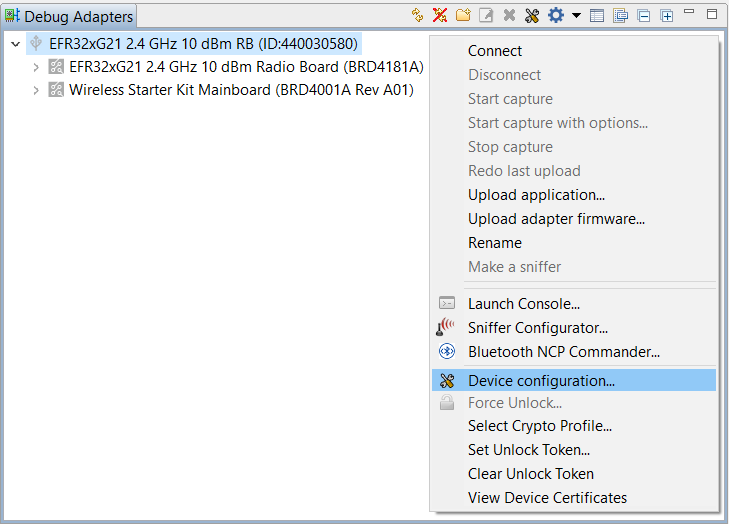
Task: Click the wrench device configuration toolbar icon
Action: click(x=531, y=15)
